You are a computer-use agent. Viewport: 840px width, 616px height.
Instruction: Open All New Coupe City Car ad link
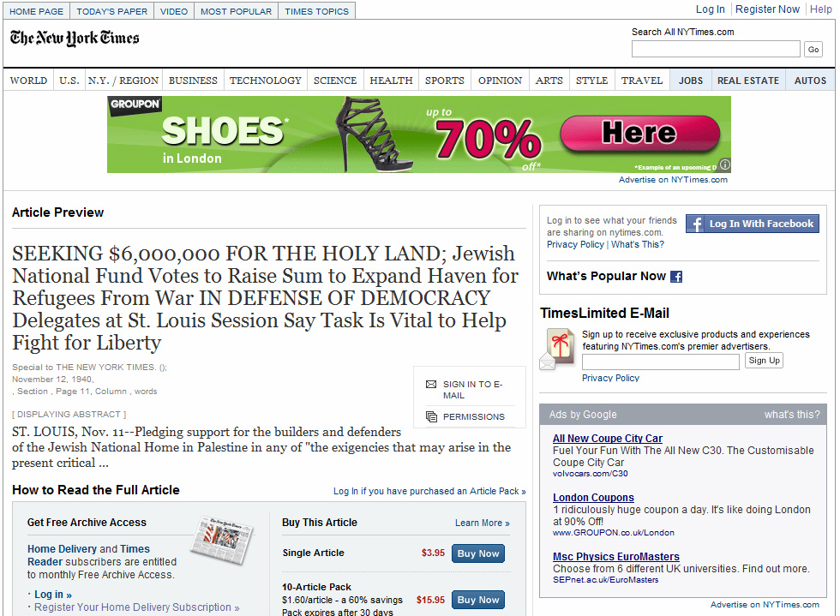(608, 438)
